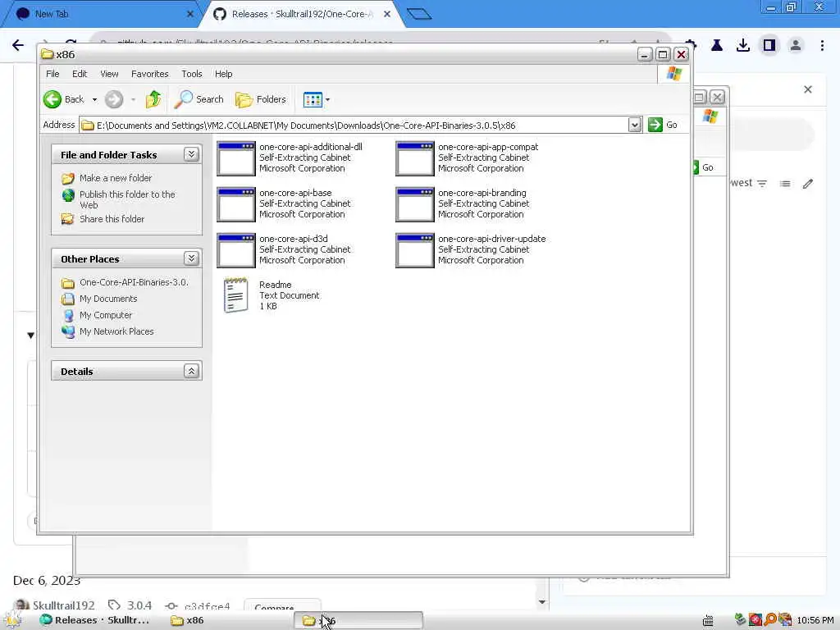Click Make a new folder
The width and height of the screenshot is (840, 630).
point(115,178)
